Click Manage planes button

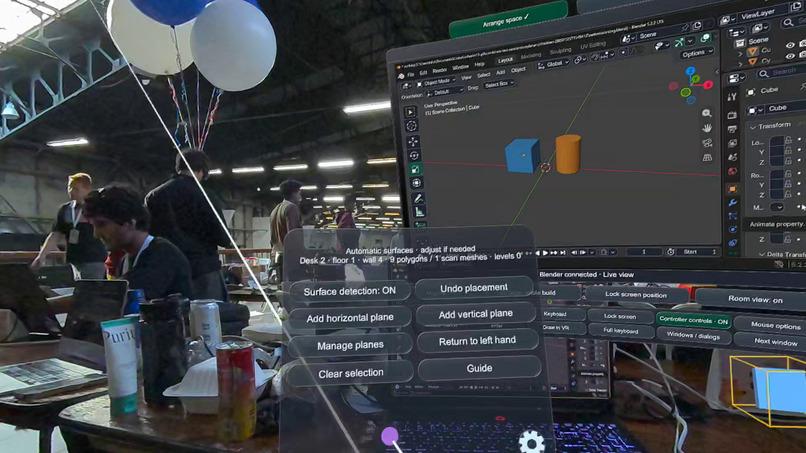point(350,346)
